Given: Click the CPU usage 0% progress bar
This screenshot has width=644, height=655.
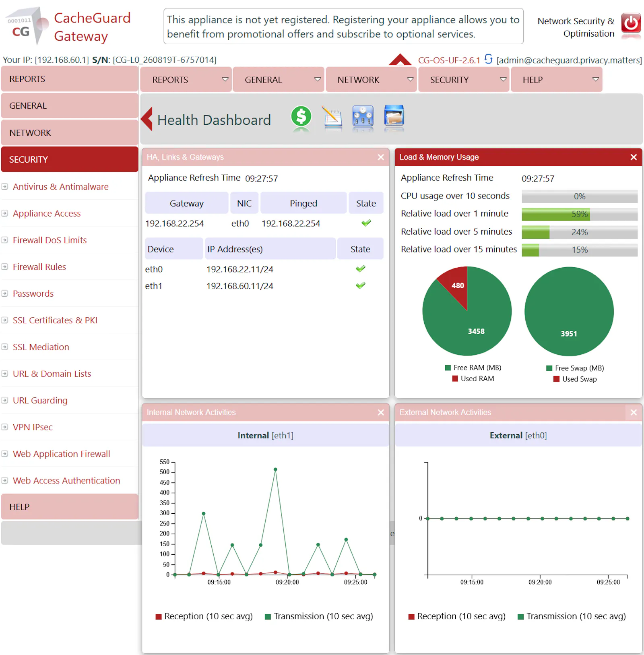Looking at the screenshot, I should [x=580, y=196].
